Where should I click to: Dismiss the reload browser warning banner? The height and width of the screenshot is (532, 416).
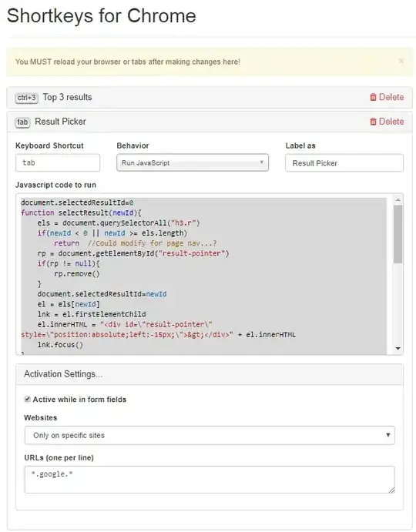pos(401,61)
